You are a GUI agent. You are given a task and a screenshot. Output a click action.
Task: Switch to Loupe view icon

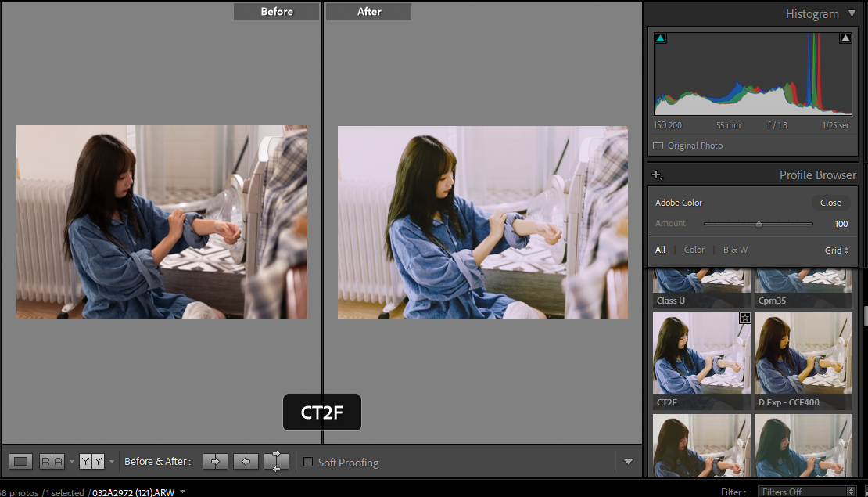click(x=22, y=462)
